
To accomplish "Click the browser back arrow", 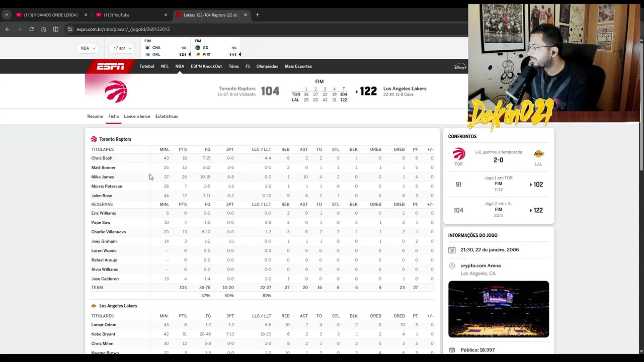I will 7,29.
